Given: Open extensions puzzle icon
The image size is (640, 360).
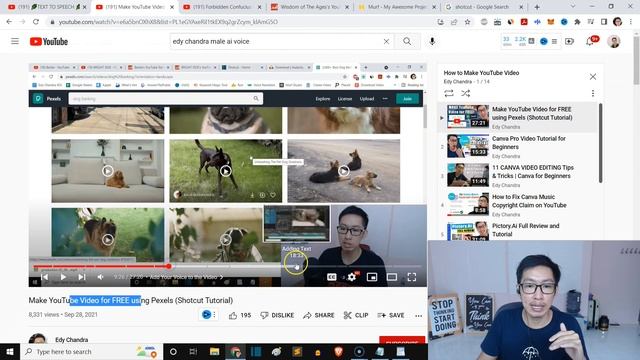Looking at the screenshot, I should pyautogui.click(x=577, y=22).
